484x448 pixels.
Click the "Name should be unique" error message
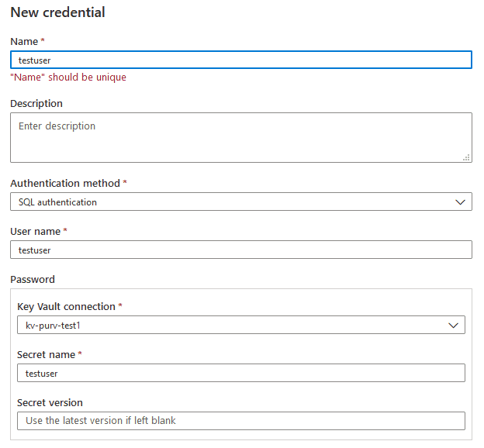(68, 78)
